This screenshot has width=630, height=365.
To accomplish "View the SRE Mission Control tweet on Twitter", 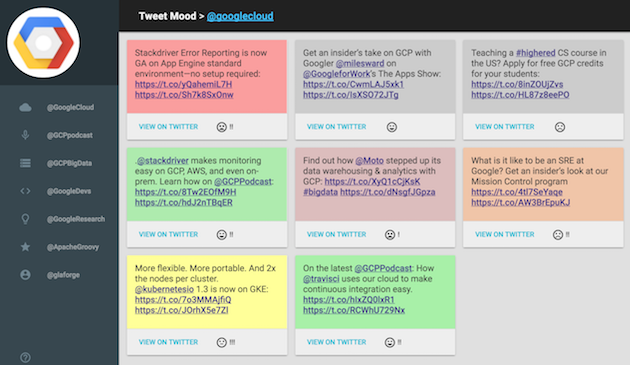I will click(505, 234).
